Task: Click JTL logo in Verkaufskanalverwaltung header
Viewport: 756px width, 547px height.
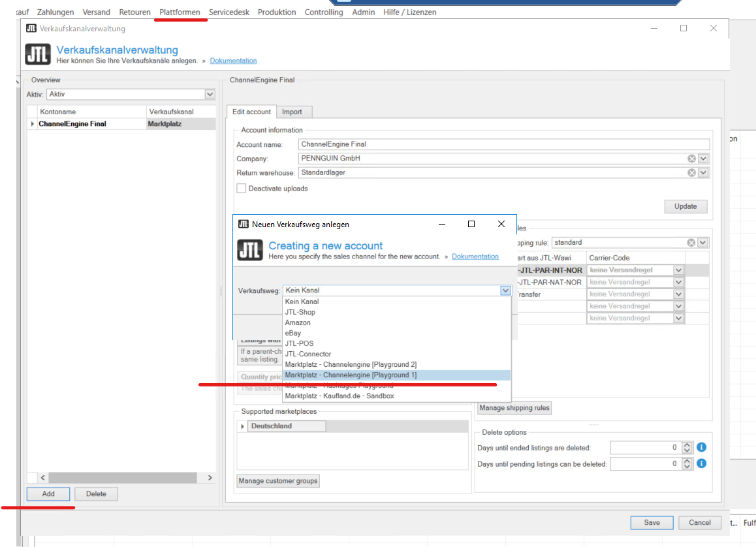Action: pos(38,54)
